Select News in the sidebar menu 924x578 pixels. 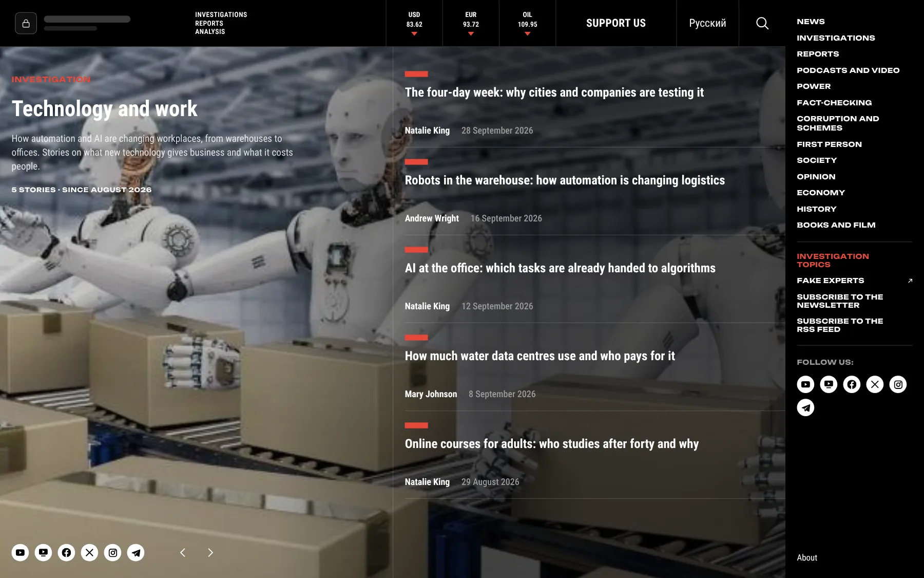tap(811, 22)
